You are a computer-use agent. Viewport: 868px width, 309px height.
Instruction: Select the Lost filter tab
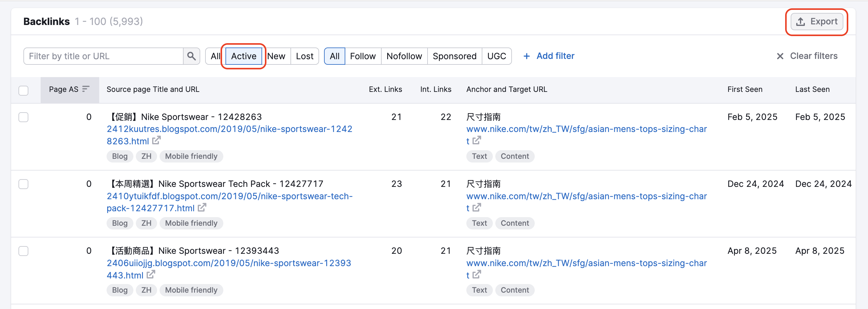(x=304, y=56)
